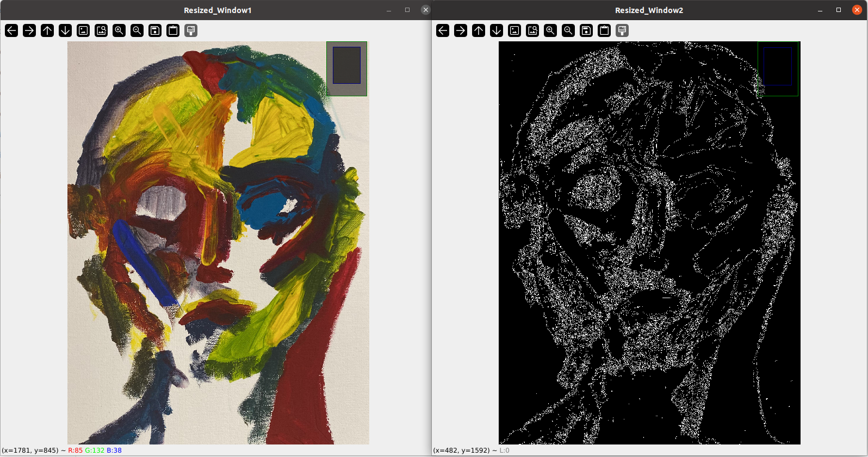Pan up in Resized_Window2
Screen dimensions: 868x457
click(x=479, y=30)
